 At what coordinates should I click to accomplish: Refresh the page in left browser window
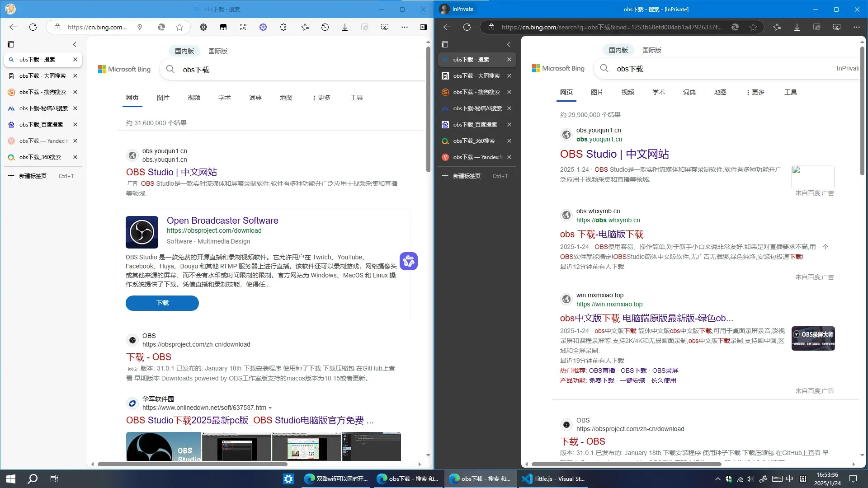(x=33, y=27)
